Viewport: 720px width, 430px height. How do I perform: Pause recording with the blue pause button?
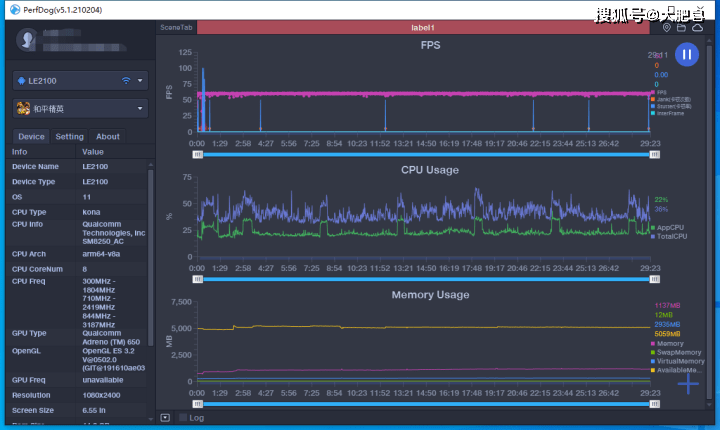[x=686, y=54]
